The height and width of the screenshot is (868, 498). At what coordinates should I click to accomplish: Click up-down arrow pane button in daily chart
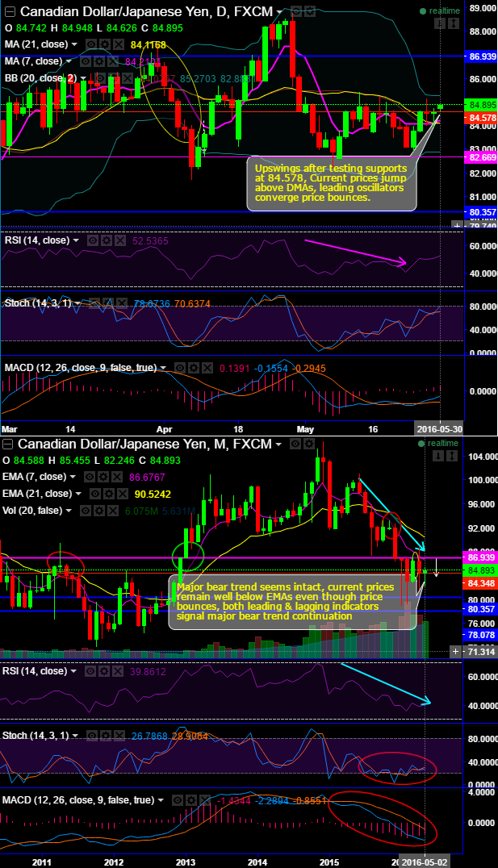point(454,23)
